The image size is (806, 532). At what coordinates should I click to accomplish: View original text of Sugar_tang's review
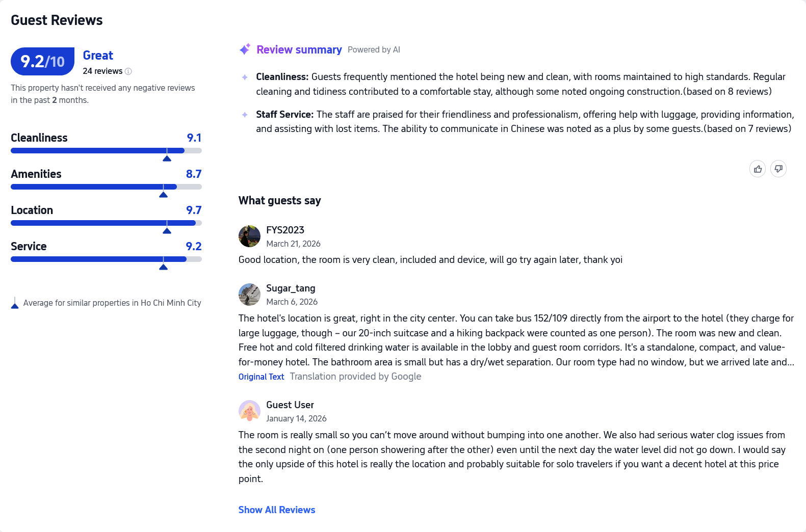tap(261, 377)
